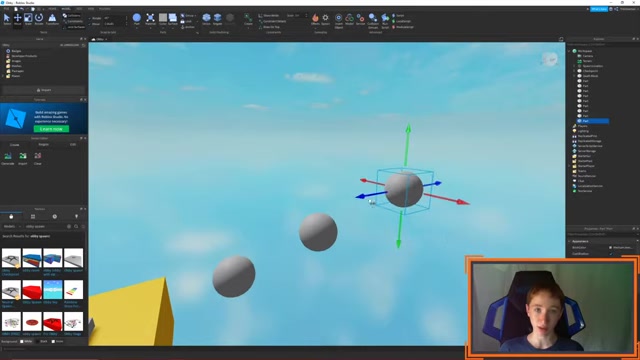Click the Union solid modeling tool
This screenshot has width=640, height=360.
pos(207,19)
